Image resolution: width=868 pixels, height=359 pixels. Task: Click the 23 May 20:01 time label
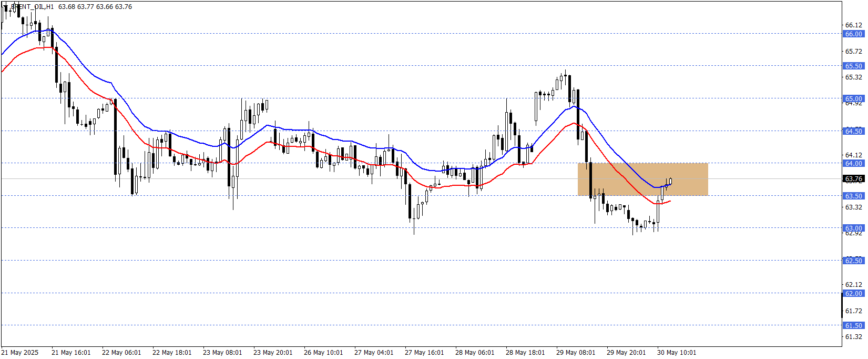[273, 353]
